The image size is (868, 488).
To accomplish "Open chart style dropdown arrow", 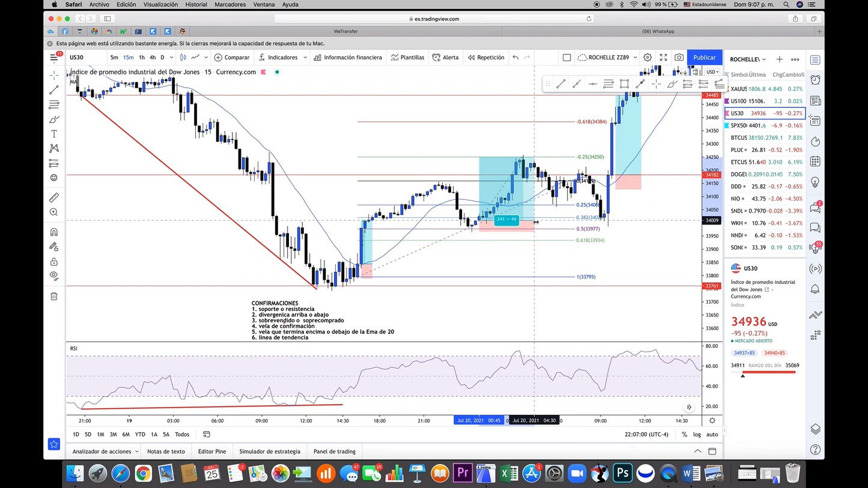I will [x=205, y=58].
